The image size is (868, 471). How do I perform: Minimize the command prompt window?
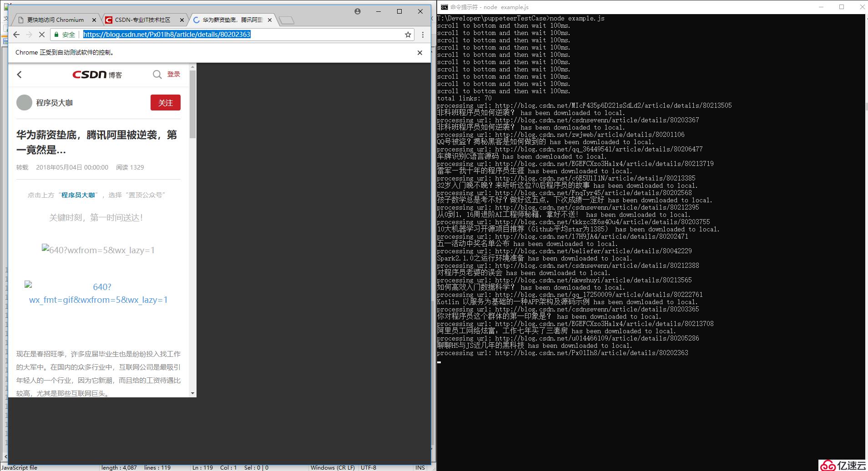pyautogui.click(x=822, y=7)
